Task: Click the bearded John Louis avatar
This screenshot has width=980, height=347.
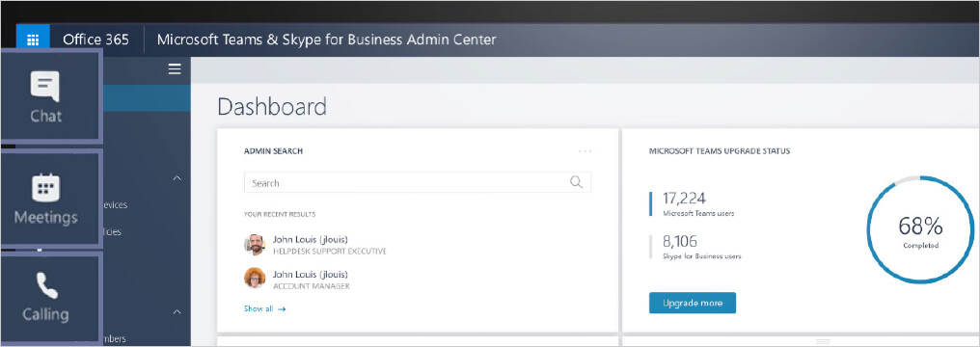Action: 255,245
